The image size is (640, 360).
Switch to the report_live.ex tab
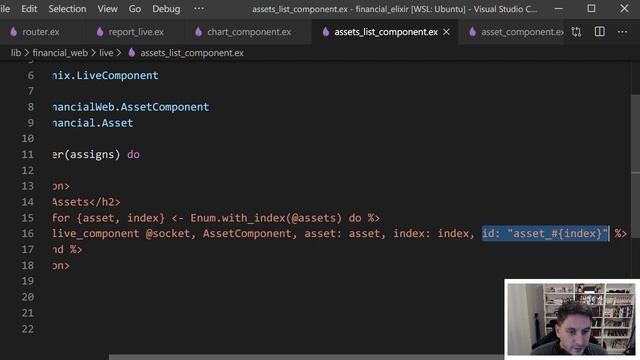136,32
